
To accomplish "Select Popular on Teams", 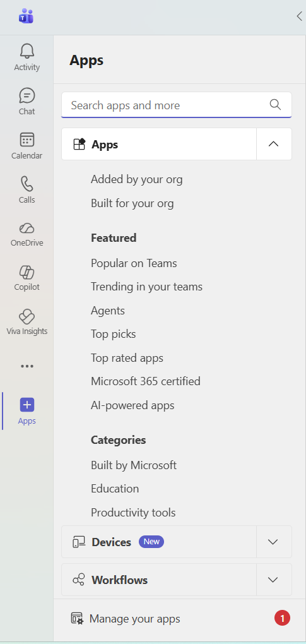I will coord(134,263).
